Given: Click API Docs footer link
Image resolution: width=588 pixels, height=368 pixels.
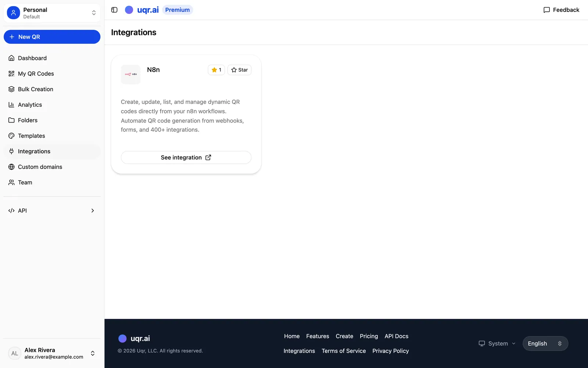Looking at the screenshot, I should (x=397, y=336).
